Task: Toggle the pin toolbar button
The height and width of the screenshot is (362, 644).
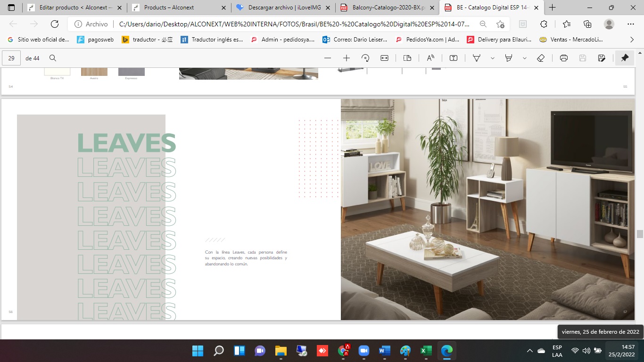Action: (625, 58)
